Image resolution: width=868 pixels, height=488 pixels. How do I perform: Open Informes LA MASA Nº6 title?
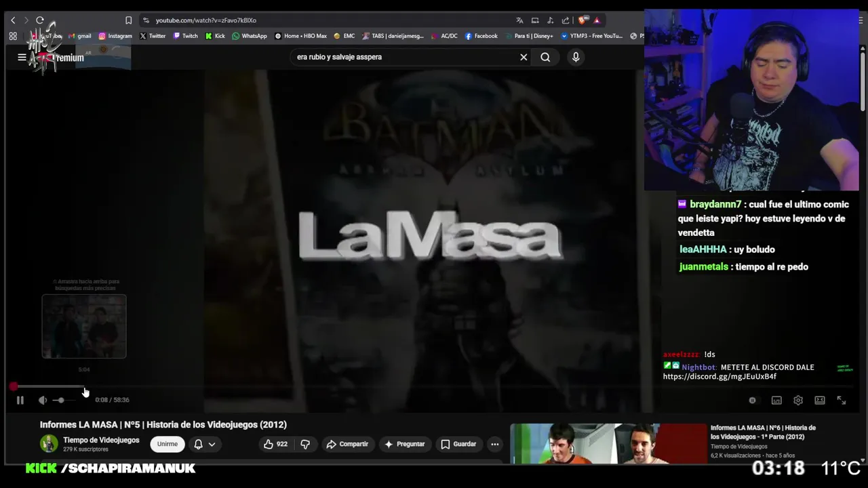763,432
